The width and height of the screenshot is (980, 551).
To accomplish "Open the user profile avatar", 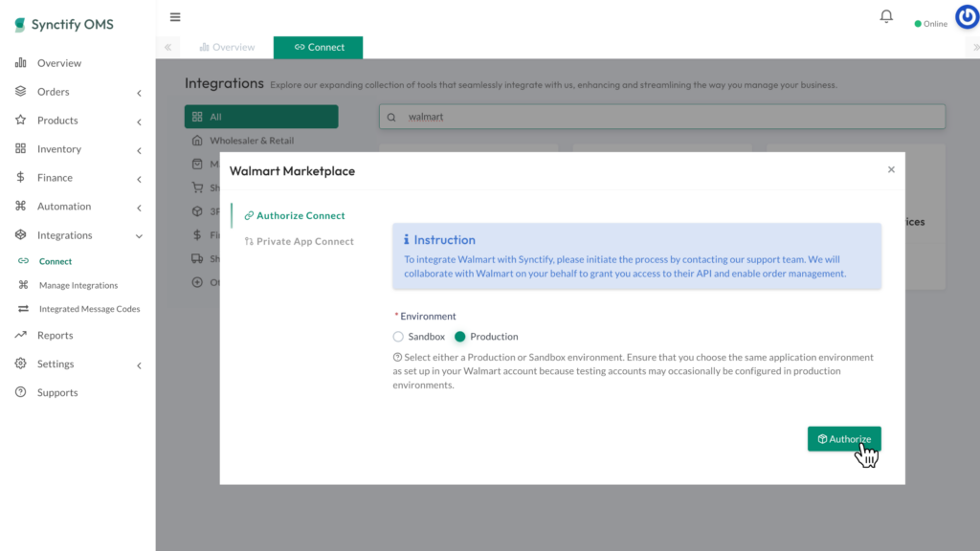I will coord(967,17).
